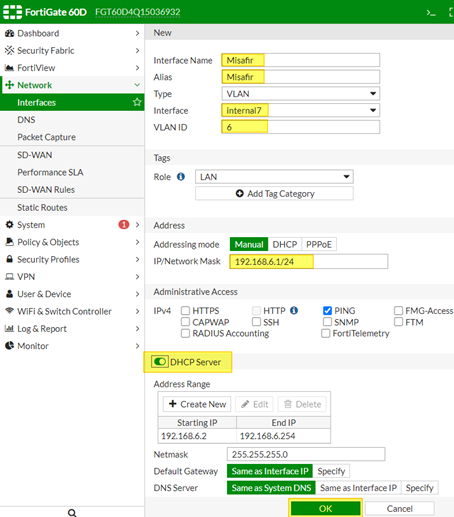Click the FortiView chart icon
Viewport: 454px width, 517px height.
point(9,68)
